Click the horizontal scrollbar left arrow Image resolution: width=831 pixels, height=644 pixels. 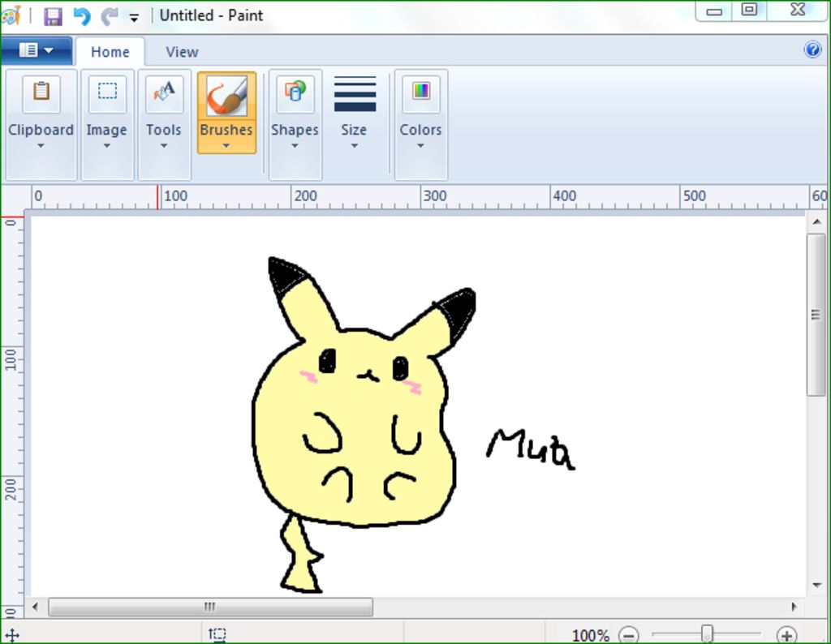(x=35, y=607)
